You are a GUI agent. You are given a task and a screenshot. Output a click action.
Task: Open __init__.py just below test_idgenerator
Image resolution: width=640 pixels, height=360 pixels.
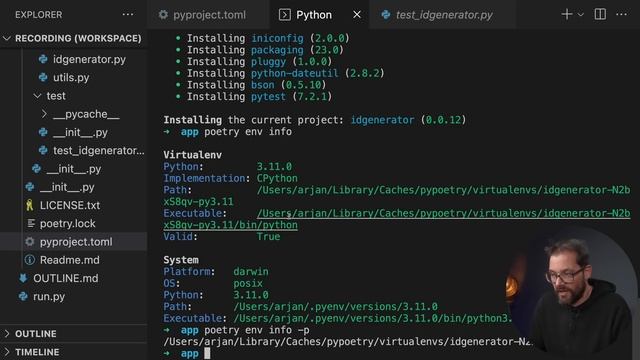click(74, 169)
